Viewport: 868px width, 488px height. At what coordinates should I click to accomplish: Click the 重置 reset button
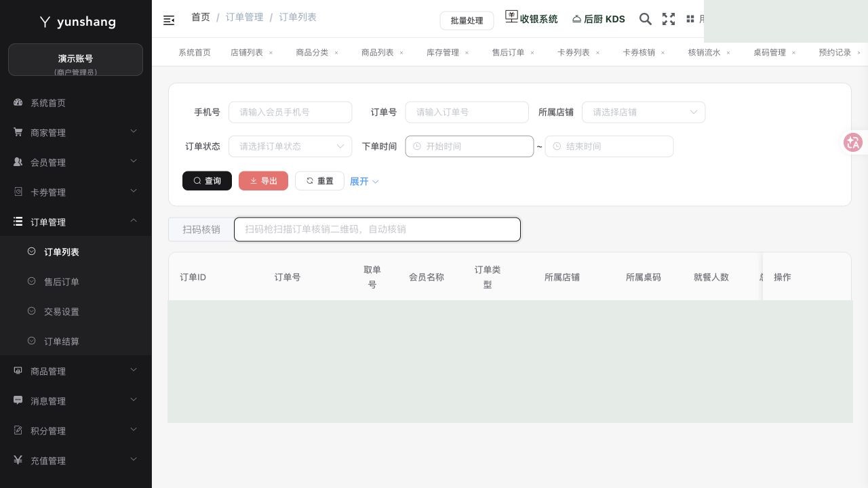point(319,181)
